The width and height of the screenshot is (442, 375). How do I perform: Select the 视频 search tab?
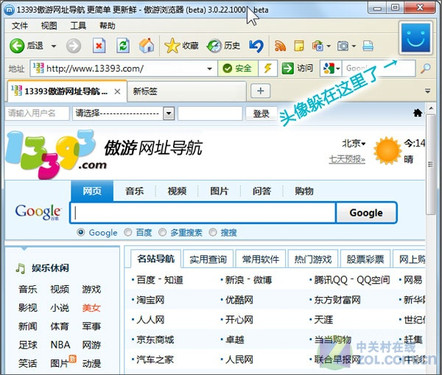pyautogui.click(x=177, y=191)
